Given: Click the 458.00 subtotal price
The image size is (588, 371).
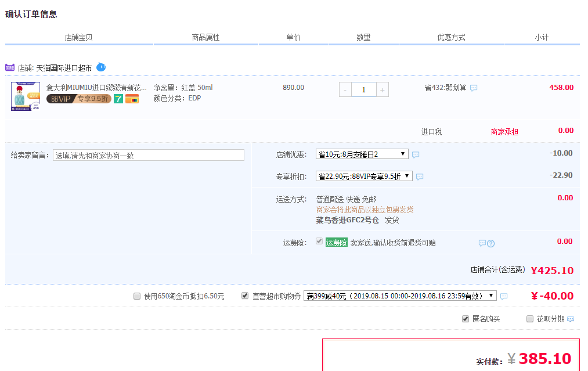Looking at the screenshot, I should (x=561, y=88).
